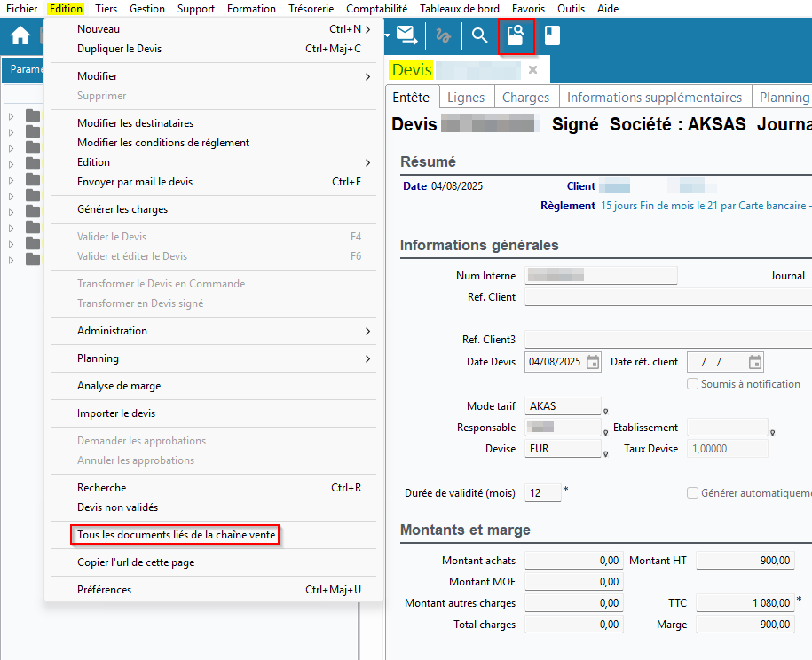812x660 pixels.
Task: Enable the Soumis à notification checkbox
Action: pos(693,384)
